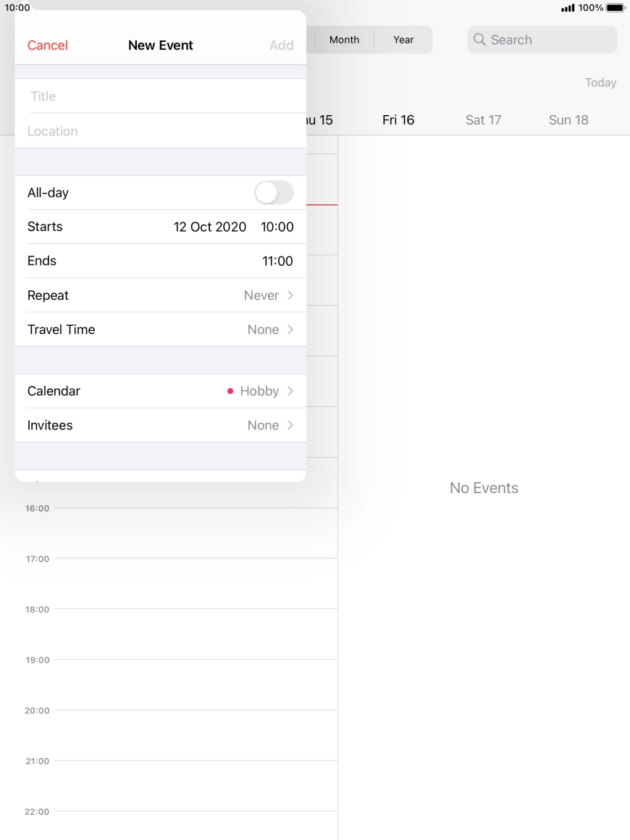
Task: Switch to Month view tab
Action: click(344, 40)
